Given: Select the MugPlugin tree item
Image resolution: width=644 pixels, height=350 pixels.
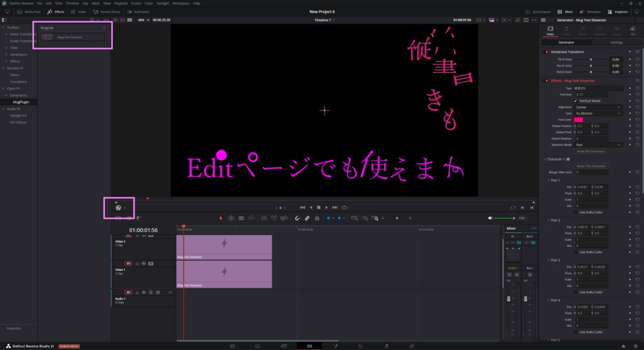Looking at the screenshot, I should (x=21, y=102).
